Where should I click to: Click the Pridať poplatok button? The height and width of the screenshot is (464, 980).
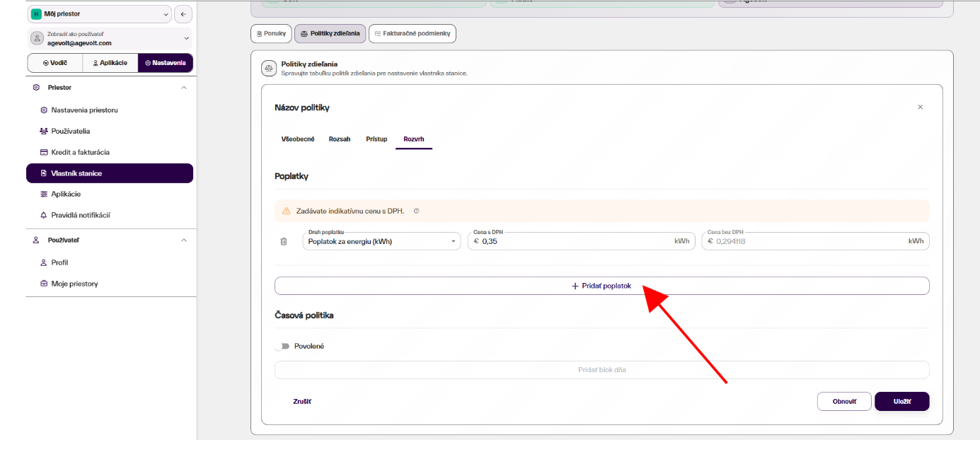coord(601,286)
